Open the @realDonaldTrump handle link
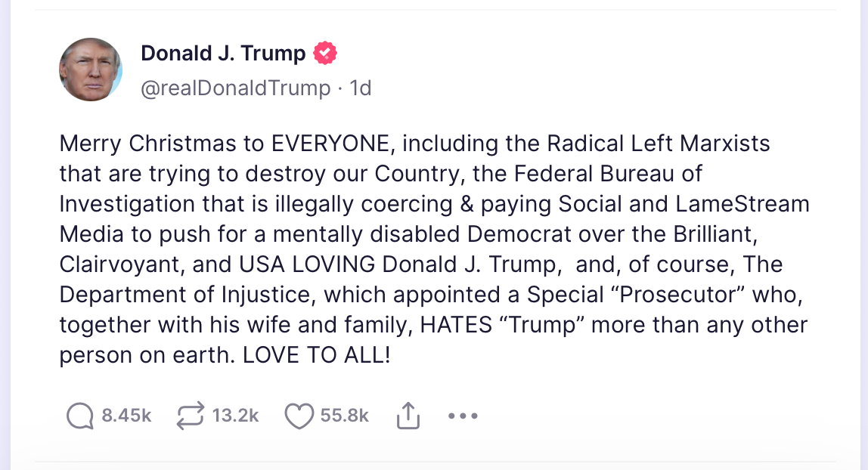The width and height of the screenshot is (868, 470). (x=236, y=88)
